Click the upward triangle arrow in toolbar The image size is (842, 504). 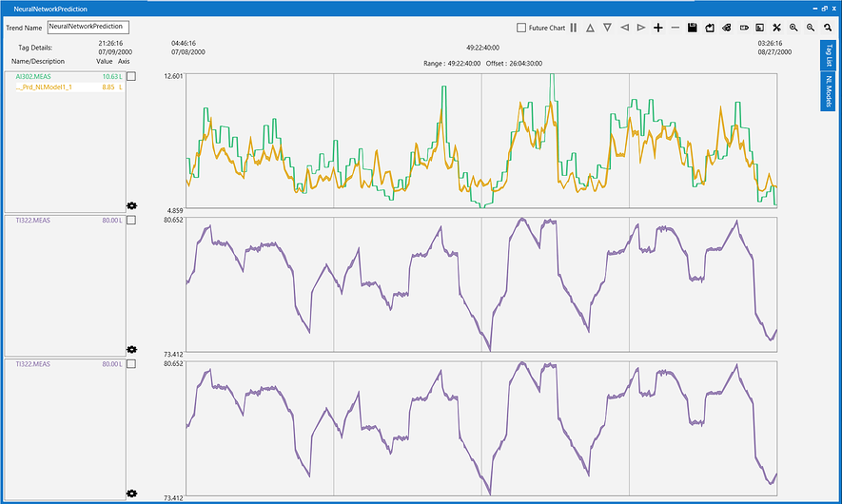tap(590, 28)
